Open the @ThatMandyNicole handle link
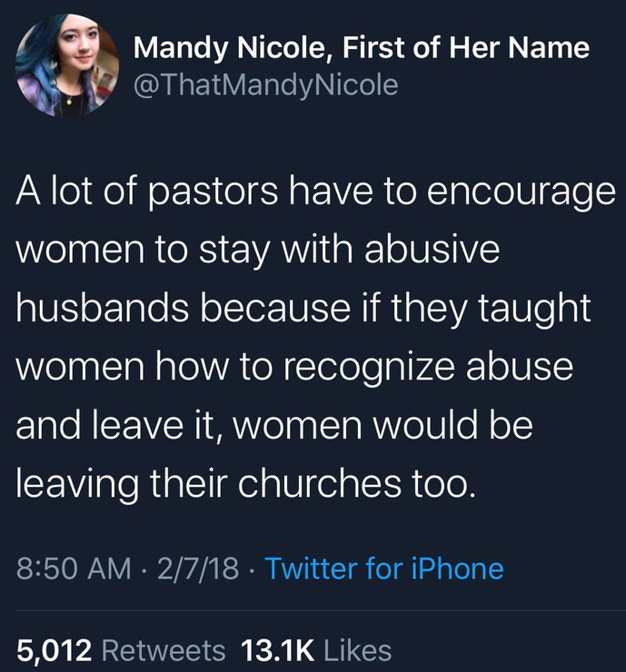The width and height of the screenshot is (626, 672). coord(266,84)
